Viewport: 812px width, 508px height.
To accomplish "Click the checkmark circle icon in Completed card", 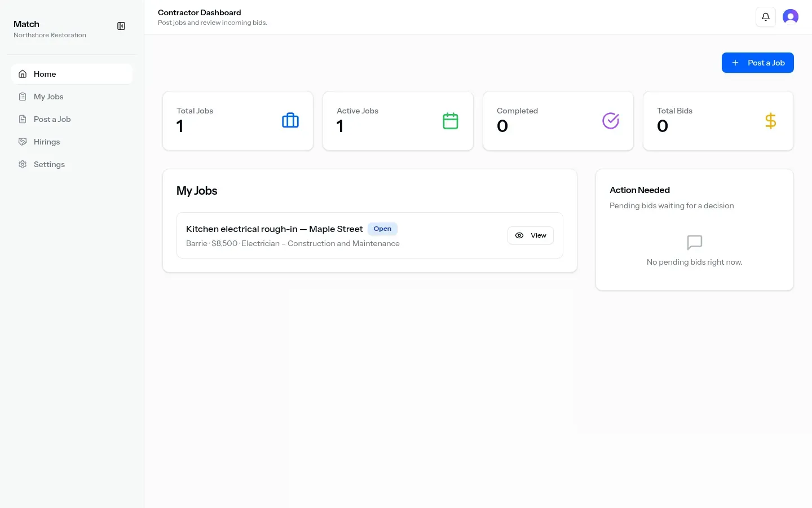I will pyautogui.click(x=611, y=121).
